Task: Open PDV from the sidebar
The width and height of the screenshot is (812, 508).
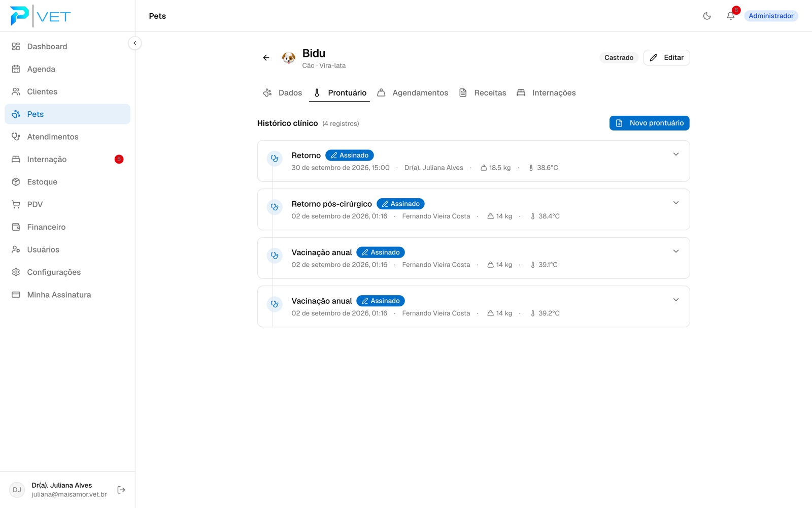Action: (x=67, y=204)
